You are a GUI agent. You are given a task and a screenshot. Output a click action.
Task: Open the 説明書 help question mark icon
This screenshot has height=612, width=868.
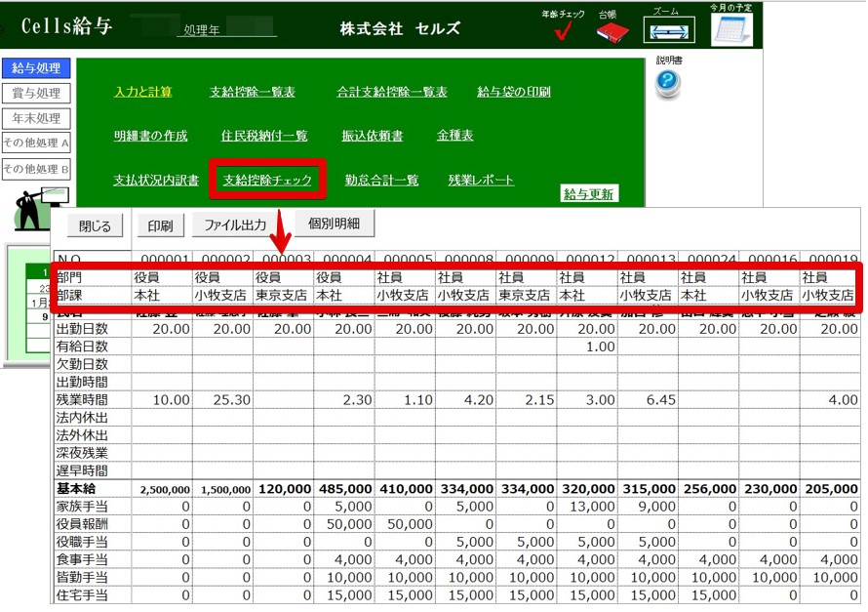pos(668,84)
